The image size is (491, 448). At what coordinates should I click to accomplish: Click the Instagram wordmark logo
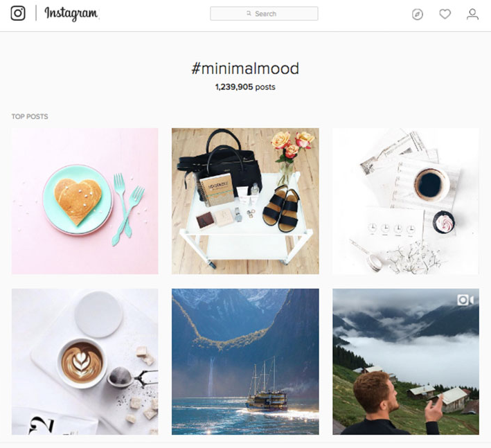point(71,14)
